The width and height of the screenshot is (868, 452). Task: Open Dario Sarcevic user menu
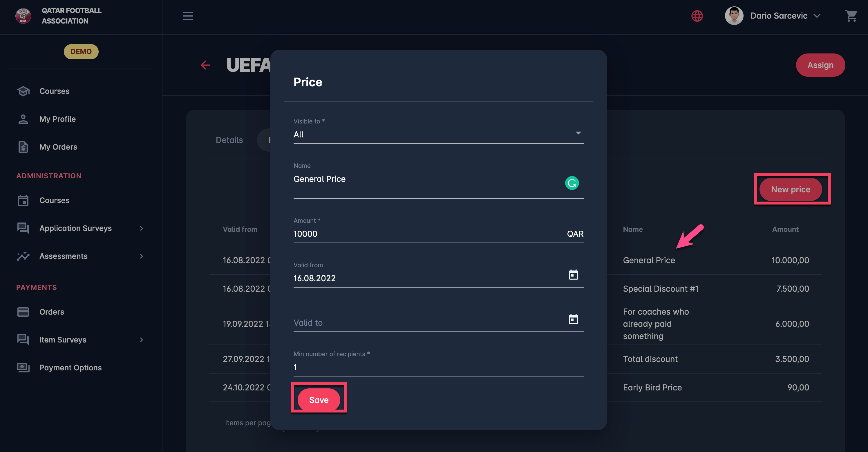pos(778,16)
